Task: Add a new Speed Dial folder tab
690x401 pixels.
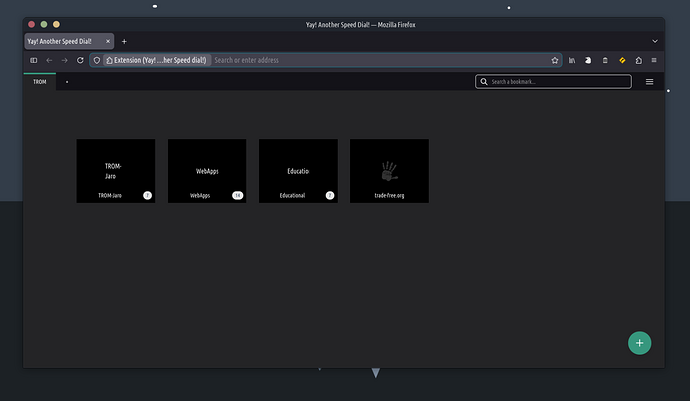Action: [67, 82]
